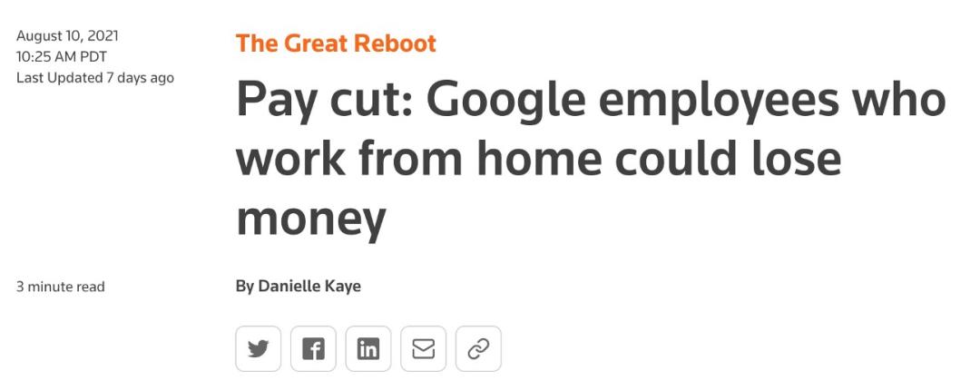Image resolution: width=980 pixels, height=390 pixels.
Task: Click the Last Updated 7 days ago text
Action: (95, 78)
